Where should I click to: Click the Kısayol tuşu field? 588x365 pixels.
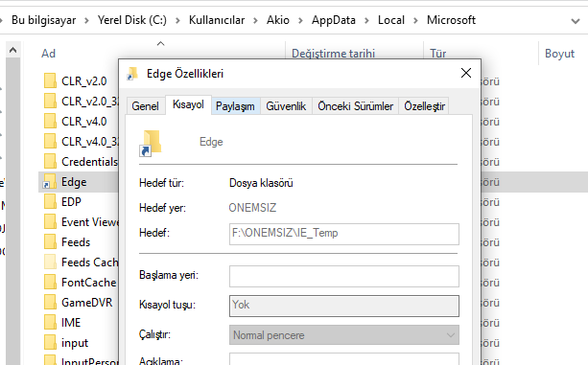pos(343,306)
